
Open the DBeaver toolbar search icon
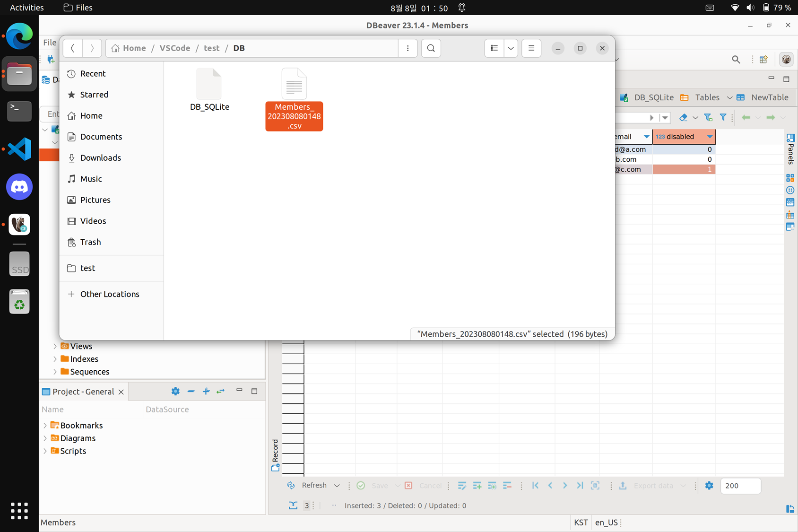click(x=736, y=60)
